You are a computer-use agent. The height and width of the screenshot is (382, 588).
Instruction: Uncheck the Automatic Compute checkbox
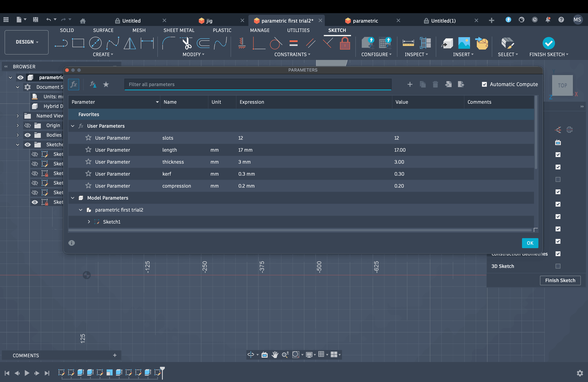point(484,84)
